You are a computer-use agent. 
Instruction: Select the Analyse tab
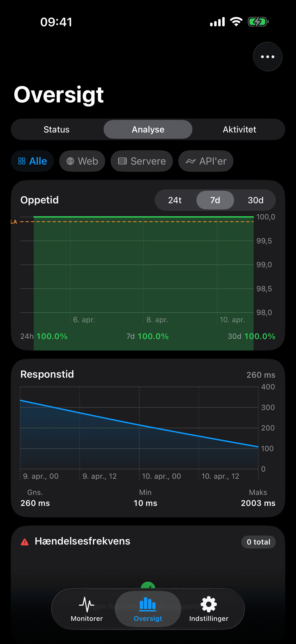pos(148,130)
